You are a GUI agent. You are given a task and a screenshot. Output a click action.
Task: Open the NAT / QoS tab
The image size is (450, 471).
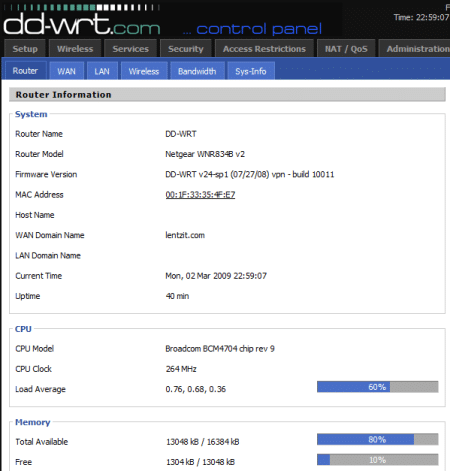pyautogui.click(x=346, y=49)
